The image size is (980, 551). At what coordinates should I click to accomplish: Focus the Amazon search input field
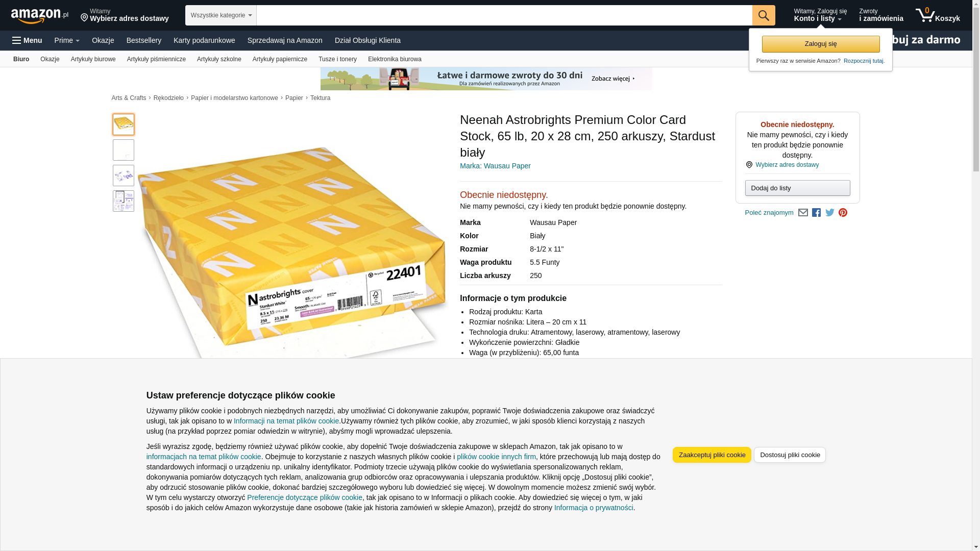[x=504, y=15]
